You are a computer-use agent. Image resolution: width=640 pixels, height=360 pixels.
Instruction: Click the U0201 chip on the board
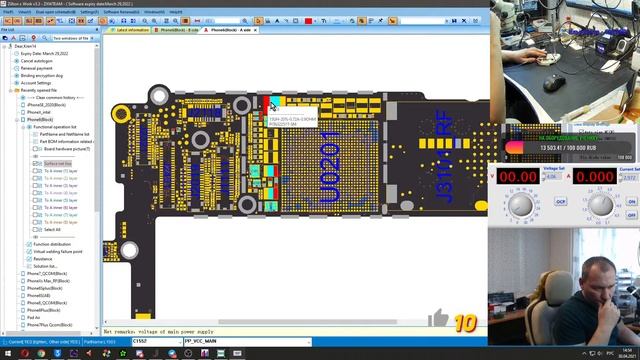[x=330, y=167]
